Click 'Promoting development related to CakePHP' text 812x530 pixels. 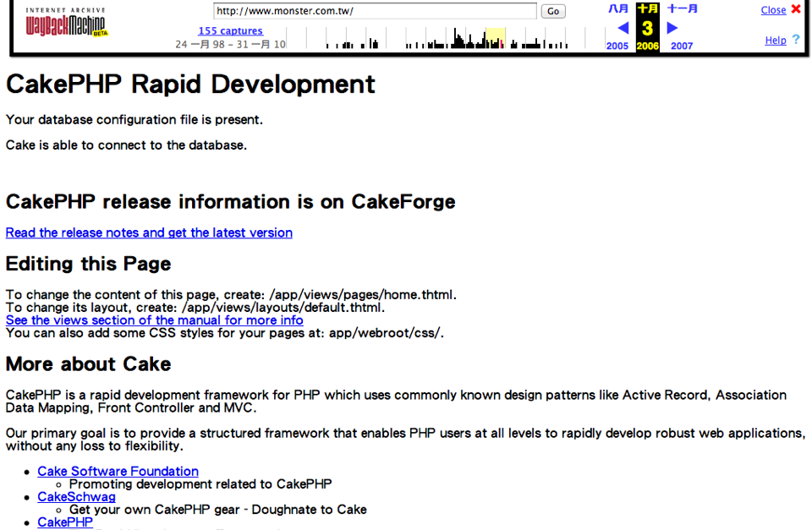[x=200, y=484]
